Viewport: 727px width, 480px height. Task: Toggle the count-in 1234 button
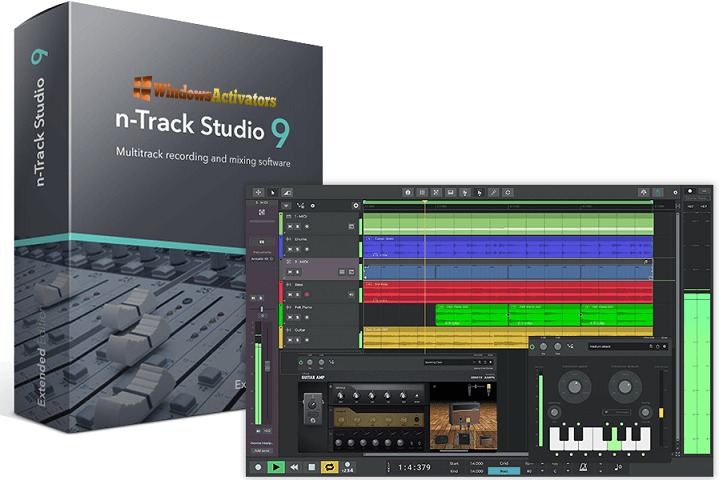(347, 467)
